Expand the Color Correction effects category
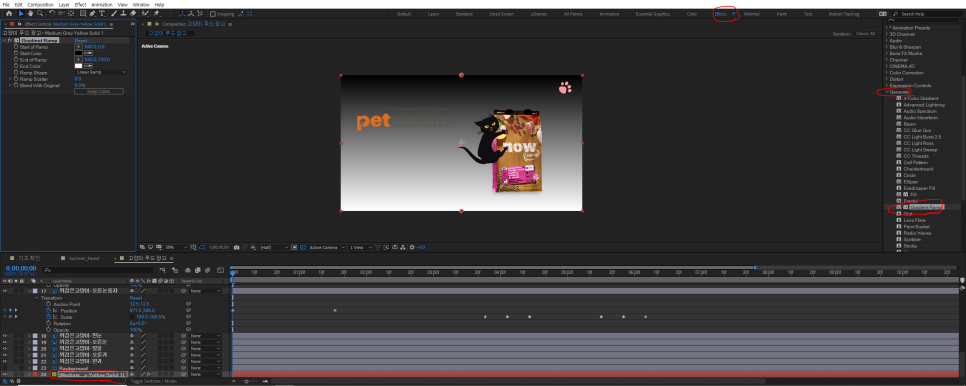Image resolution: width=966 pixels, height=386 pixels. (x=888, y=73)
